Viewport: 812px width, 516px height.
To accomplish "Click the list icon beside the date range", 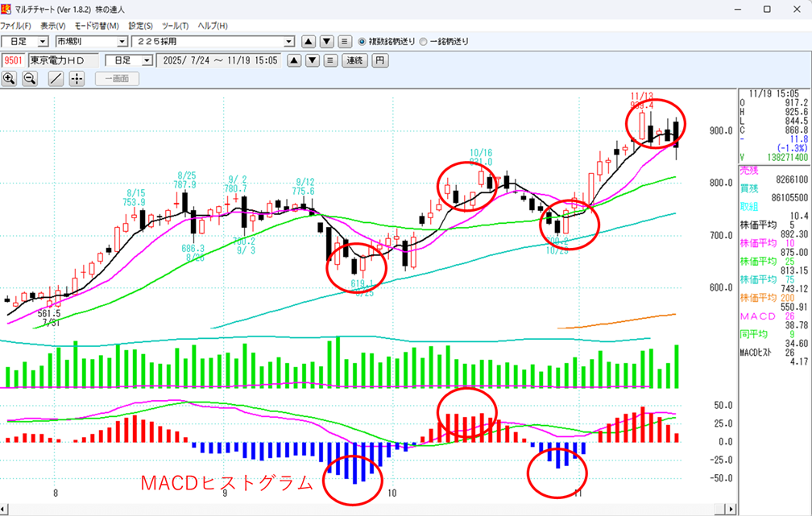I will 329,60.
